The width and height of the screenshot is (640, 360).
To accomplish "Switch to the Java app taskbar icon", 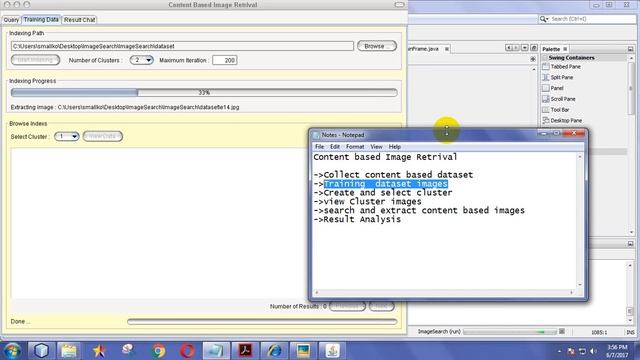I will pyautogui.click(x=332, y=351).
